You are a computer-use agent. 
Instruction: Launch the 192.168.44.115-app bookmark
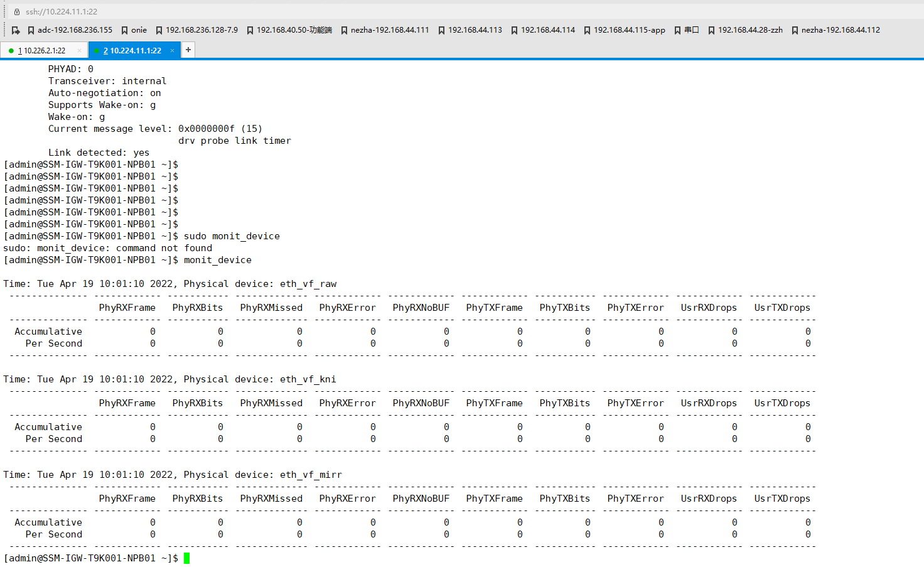[x=624, y=30]
